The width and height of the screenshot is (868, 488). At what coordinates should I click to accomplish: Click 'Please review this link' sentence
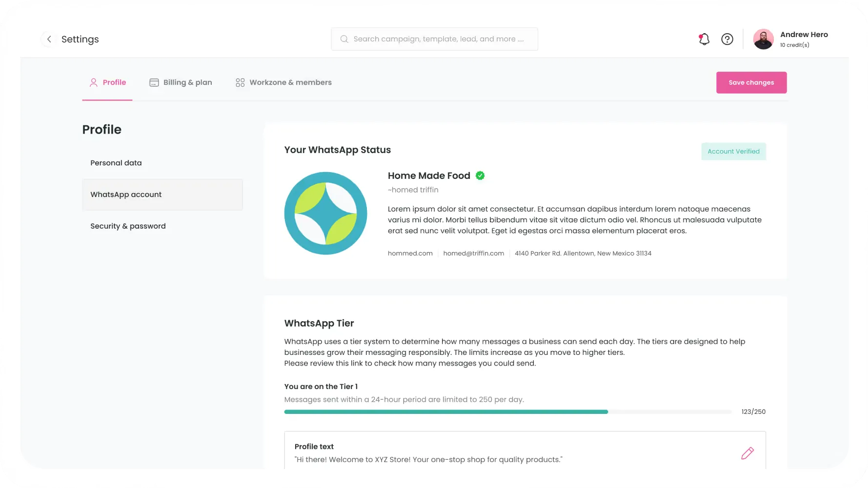(x=410, y=363)
